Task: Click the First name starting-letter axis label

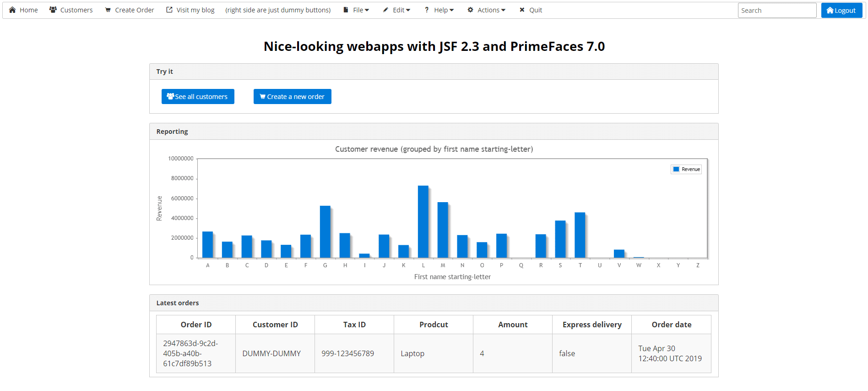Action: pyautogui.click(x=452, y=277)
